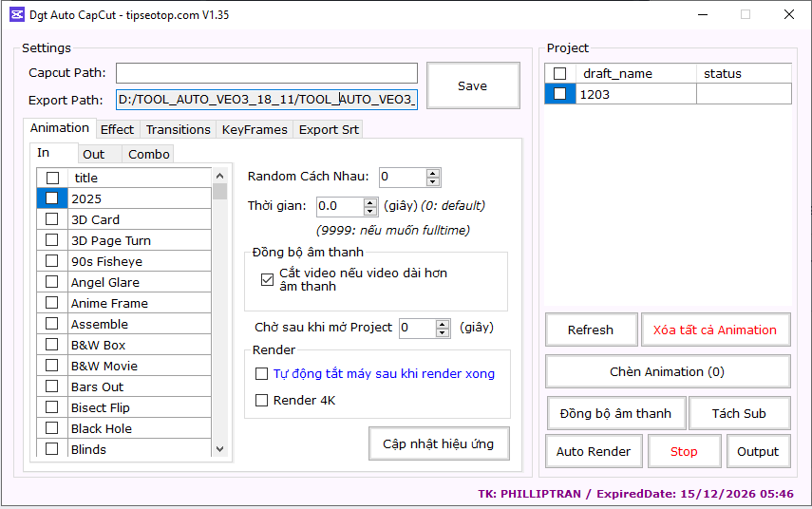The image size is (812, 509).
Task: Click the Tách Sub button
Action: [739, 413]
